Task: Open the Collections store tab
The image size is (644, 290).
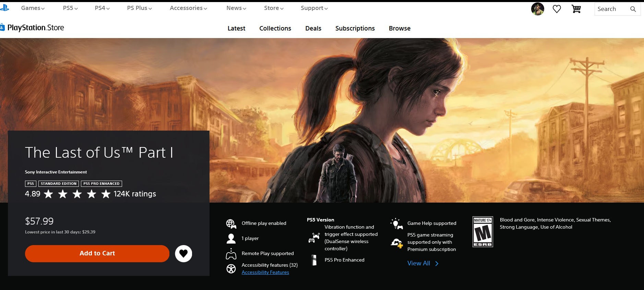Action: (x=275, y=28)
